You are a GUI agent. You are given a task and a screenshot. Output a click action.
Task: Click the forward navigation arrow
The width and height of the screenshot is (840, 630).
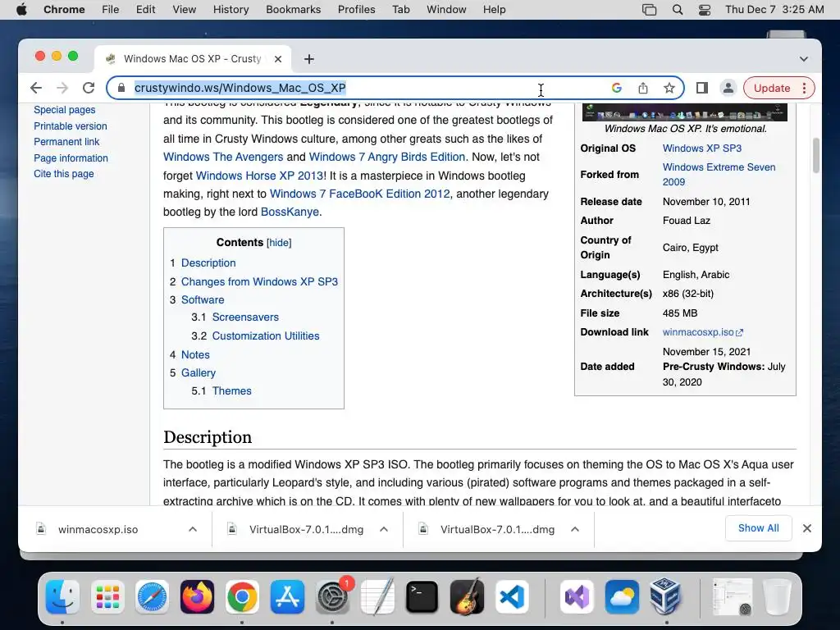(x=62, y=88)
